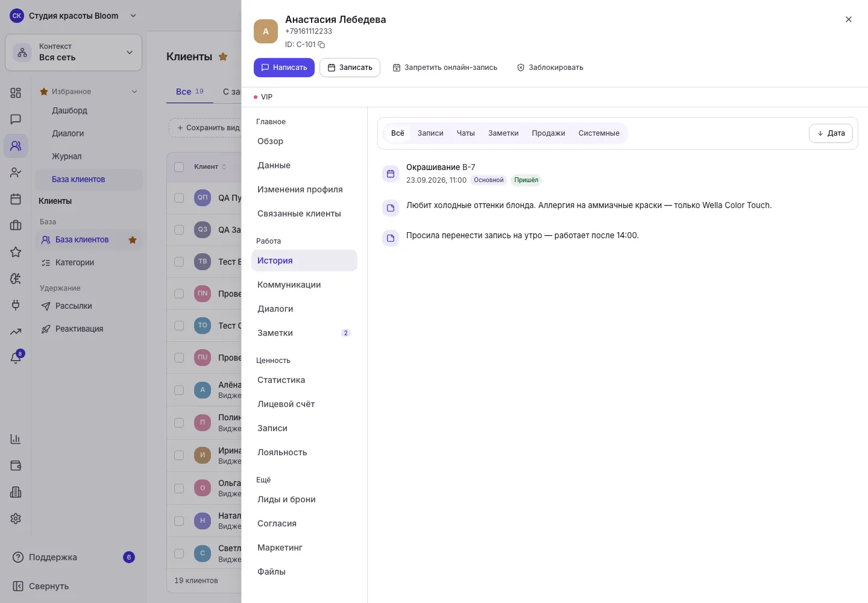
Task: Tick the checkbox in the Ирина row
Action: pyautogui.click(x=179, y=455)
